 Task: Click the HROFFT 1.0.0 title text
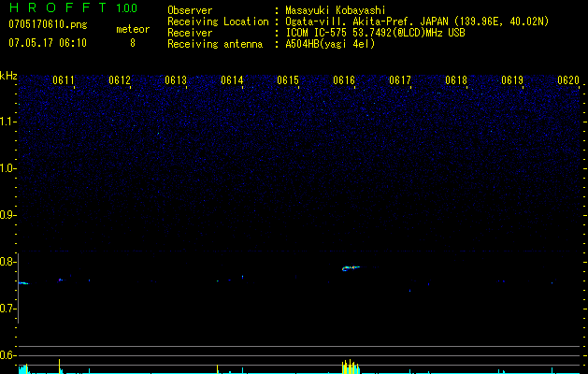coord(73,7)
